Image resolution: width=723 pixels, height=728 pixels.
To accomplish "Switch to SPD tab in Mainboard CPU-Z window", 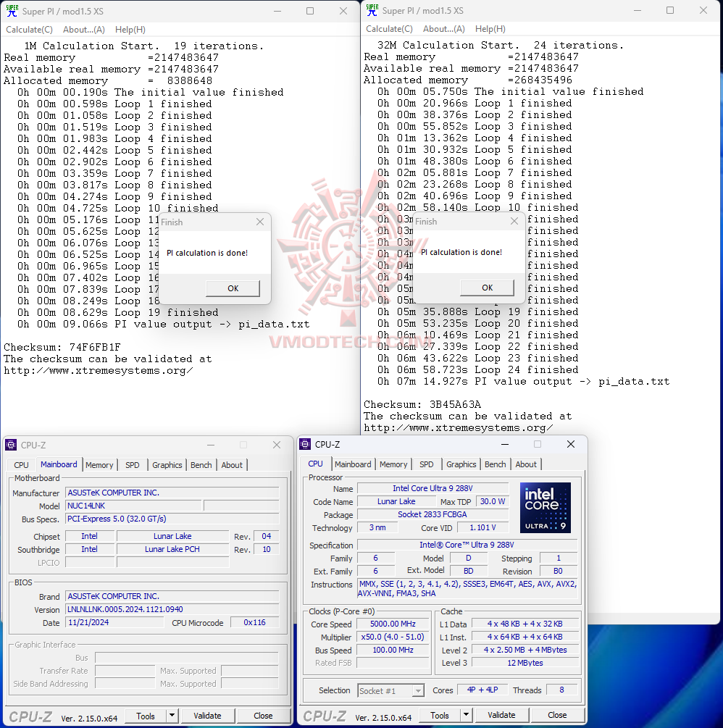I will [133, 465].
